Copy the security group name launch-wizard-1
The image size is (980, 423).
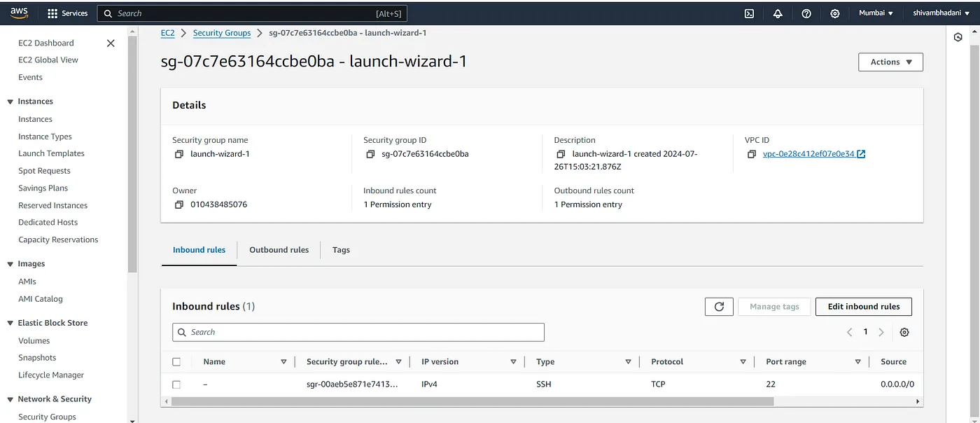pos(178,154)
